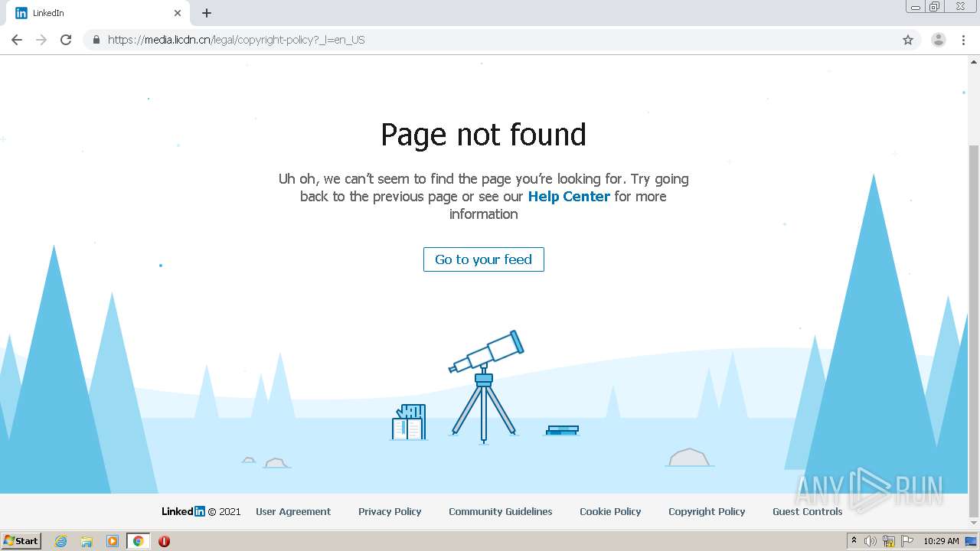Launch Internet Explorer from the taskbar
Screen dimensions: 980x551
pos(61,541)
